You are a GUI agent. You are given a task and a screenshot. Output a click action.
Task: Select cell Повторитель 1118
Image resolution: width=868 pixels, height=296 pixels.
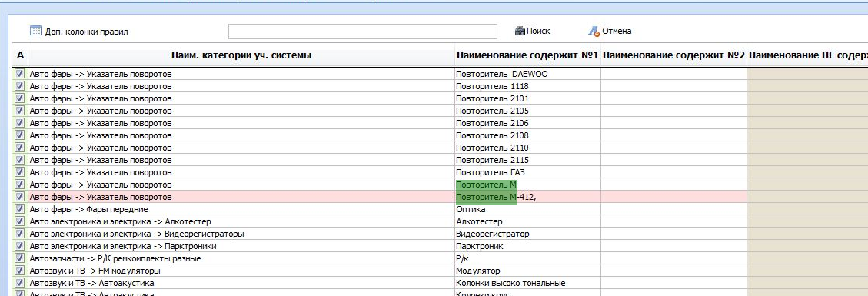point(527,86)
